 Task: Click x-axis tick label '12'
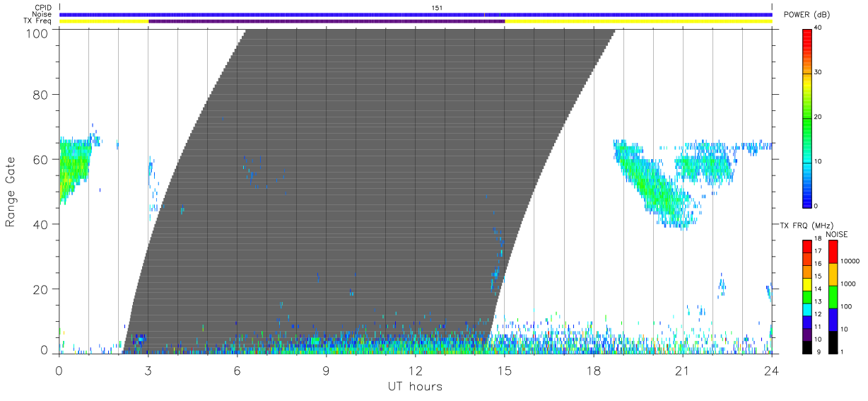point(416,370)
